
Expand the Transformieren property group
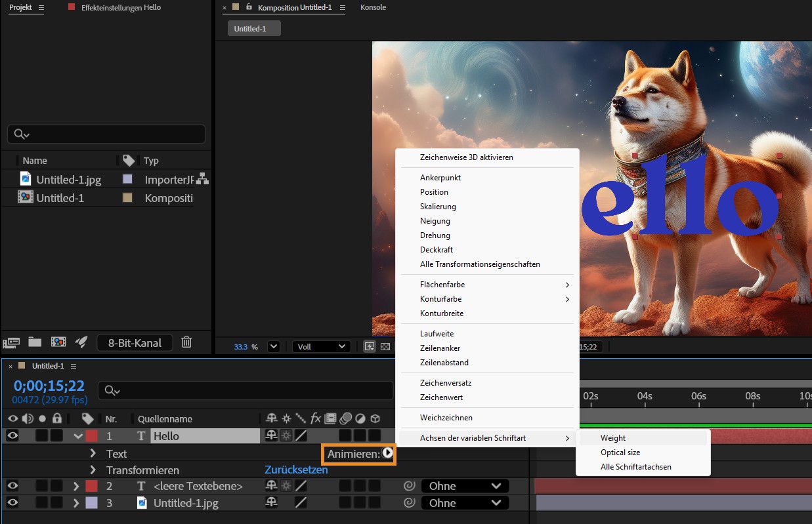point(93,470)
